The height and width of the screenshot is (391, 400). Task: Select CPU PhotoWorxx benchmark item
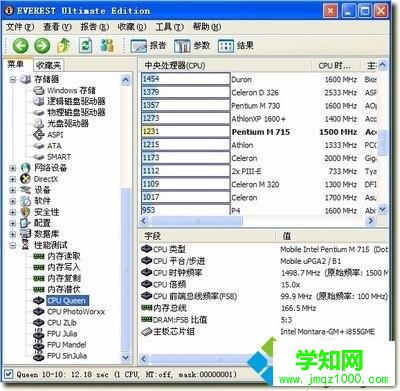click(69, 312)
